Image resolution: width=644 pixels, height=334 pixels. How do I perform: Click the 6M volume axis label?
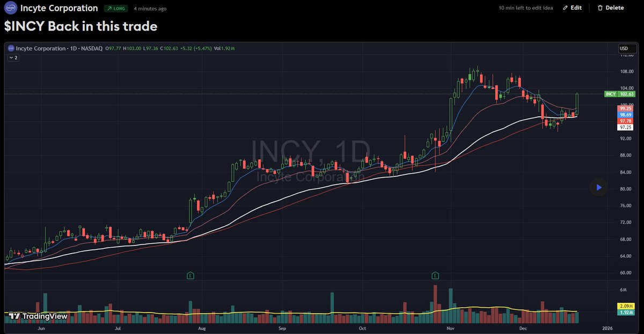coord(623,290)
